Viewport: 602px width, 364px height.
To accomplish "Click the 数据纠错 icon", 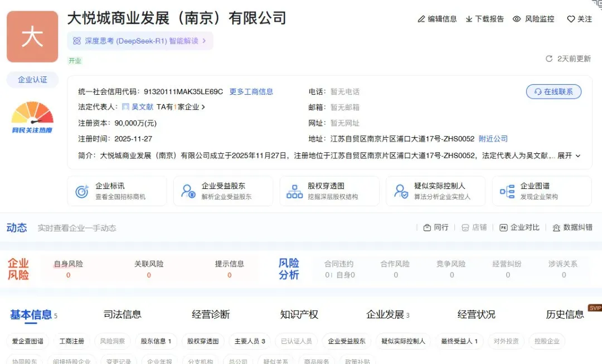I will 556,227.
